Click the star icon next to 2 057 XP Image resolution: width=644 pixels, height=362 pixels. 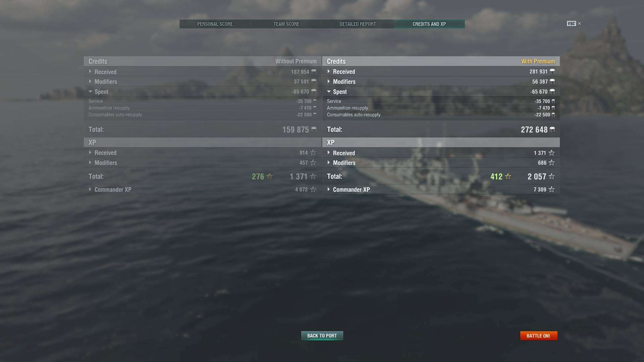551,176
